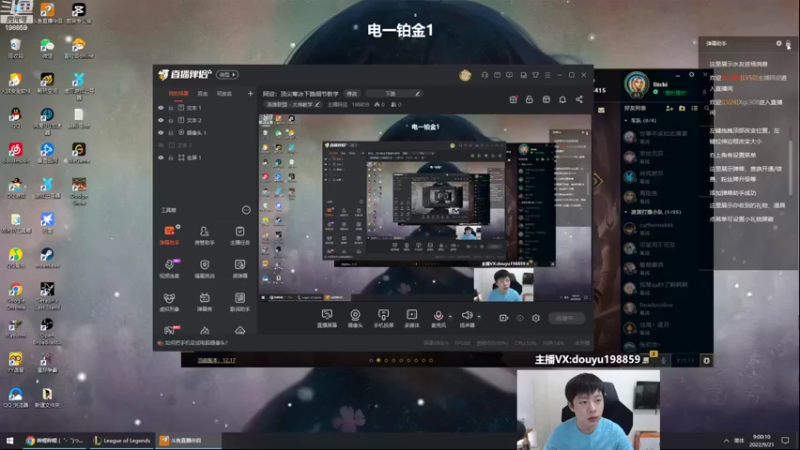
Task: Open the phone webcam help link at bottom
Action: point(193,343)
